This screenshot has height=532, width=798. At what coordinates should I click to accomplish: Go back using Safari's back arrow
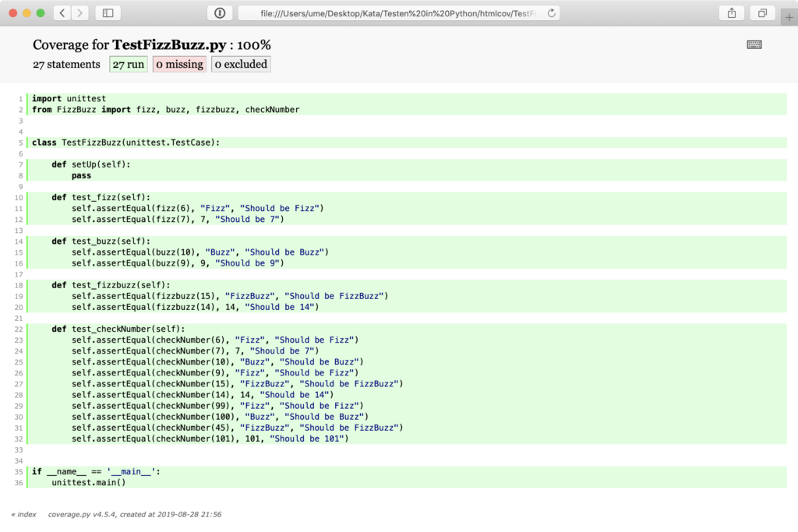point(62,13)
